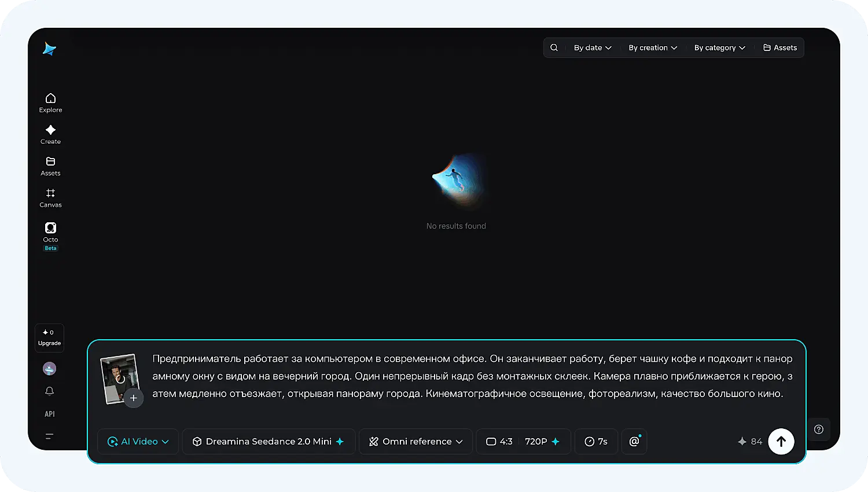Click the Upgrade credits button
This screenshot has width=868, height=492.
pos(49,338)
